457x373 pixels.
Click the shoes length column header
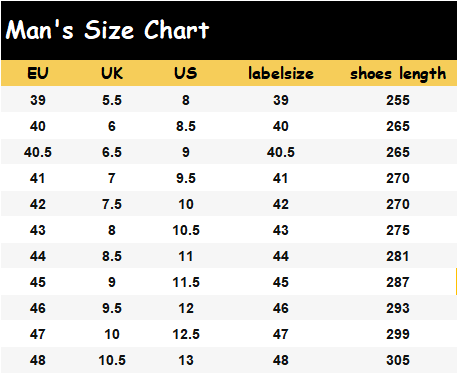click(x=398, y=74)
